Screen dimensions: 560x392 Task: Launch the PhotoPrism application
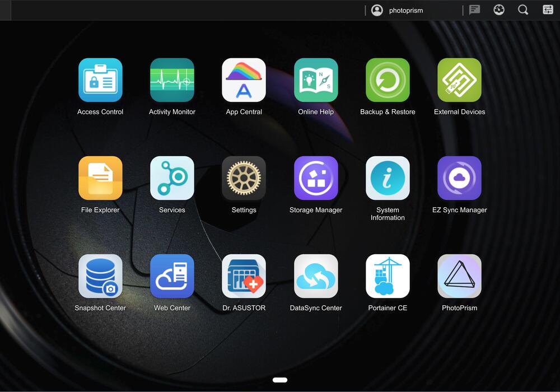(459, 276)
